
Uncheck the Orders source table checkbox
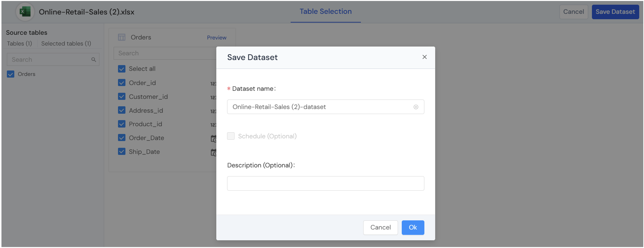click(x=10, y=74)
